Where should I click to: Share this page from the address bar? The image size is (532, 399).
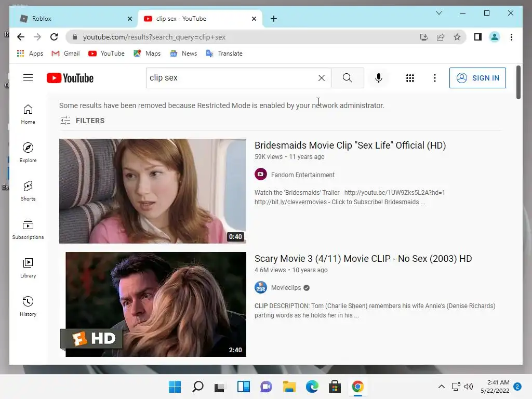pos(441,37)
